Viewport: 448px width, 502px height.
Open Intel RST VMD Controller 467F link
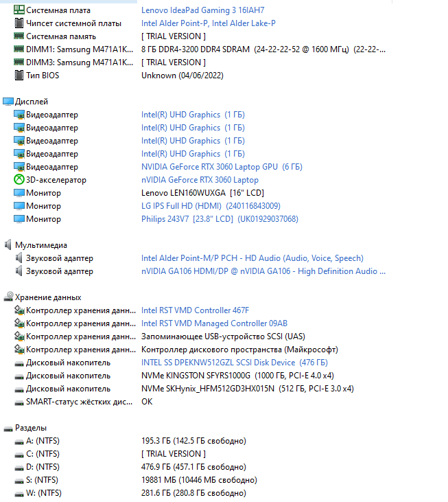tap(195, 310)
